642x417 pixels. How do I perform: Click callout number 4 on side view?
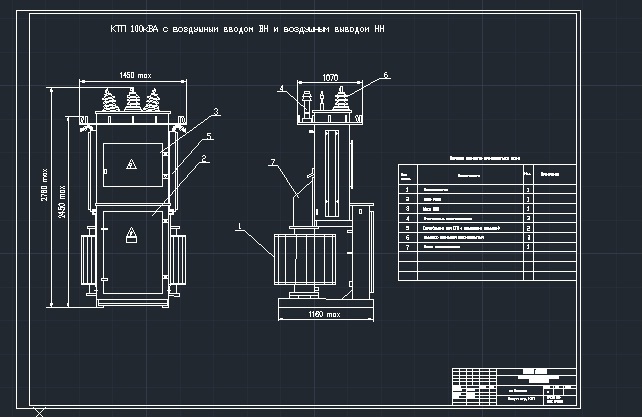point(282,88)
